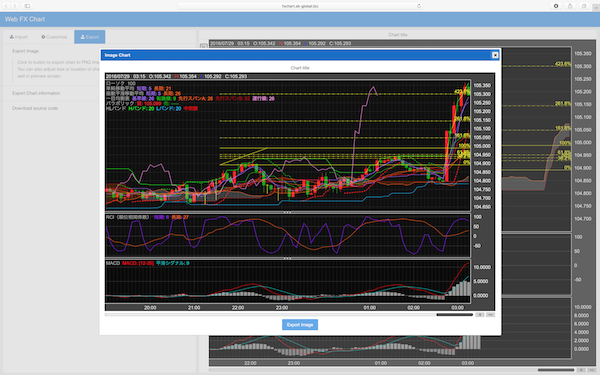Click the 105.000 price label in dialog
Image resolution: width=600 pixels, height=375 pixels.
[x=482, y=146]
